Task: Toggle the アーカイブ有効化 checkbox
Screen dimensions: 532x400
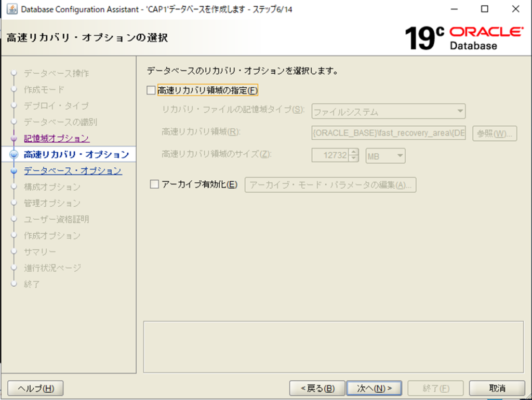Action: (x=154, y=184)
